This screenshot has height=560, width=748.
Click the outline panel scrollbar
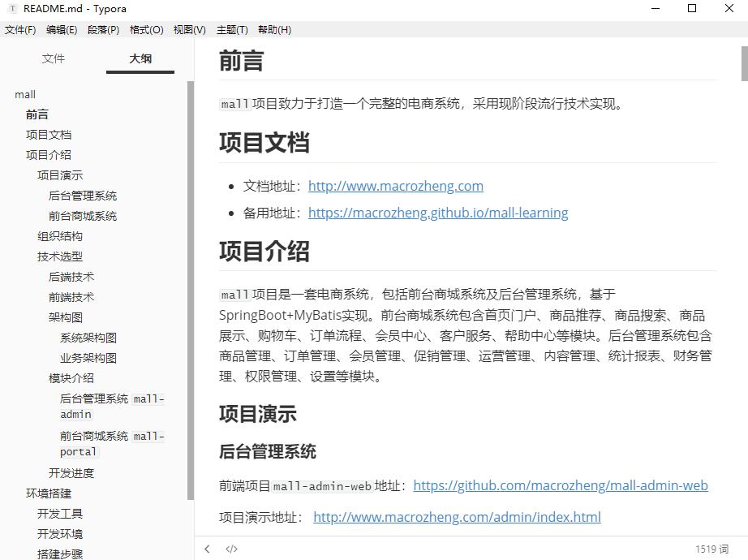191,291
